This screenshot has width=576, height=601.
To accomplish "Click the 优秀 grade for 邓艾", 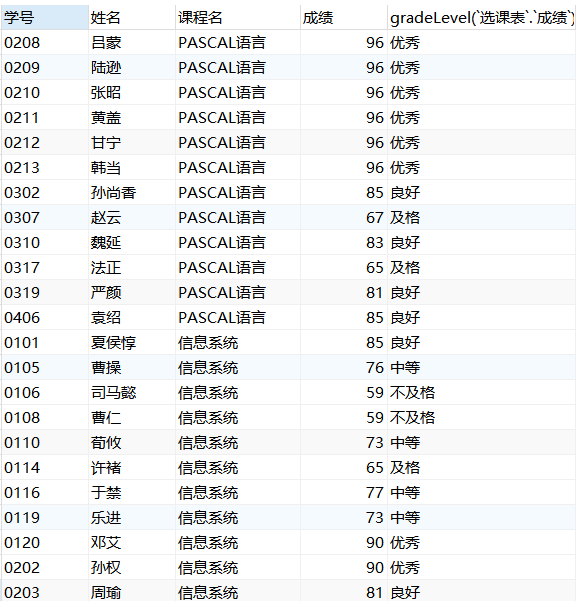I will tap(482, 543).
